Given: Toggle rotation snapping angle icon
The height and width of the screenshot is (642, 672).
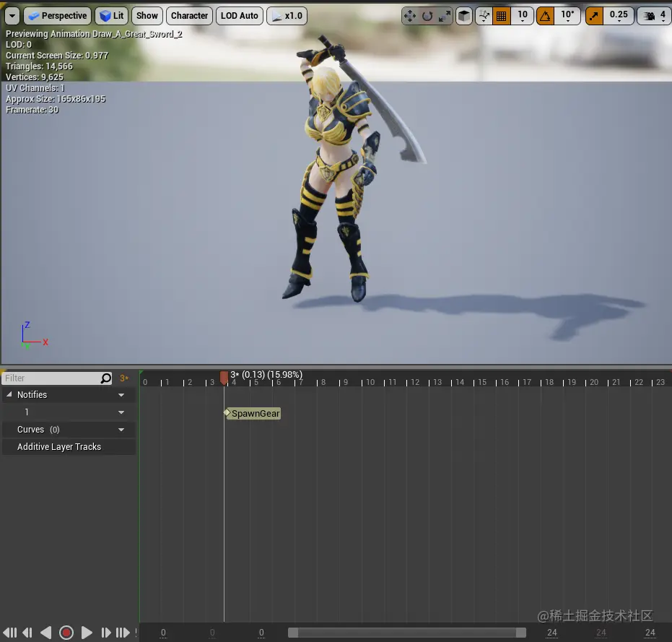Looking at the screenshot, I should coord(545,17).
